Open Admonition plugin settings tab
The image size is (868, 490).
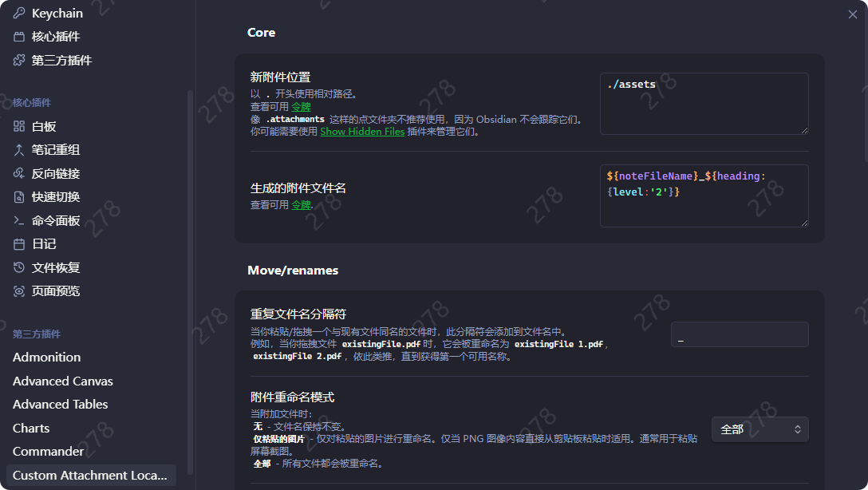coord(47,358)
